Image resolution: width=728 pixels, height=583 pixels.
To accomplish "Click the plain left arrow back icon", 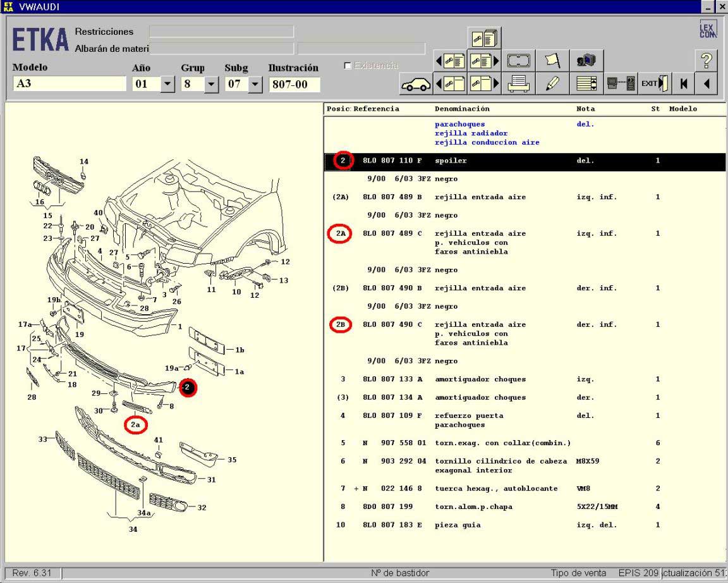I will coord(706,84).
